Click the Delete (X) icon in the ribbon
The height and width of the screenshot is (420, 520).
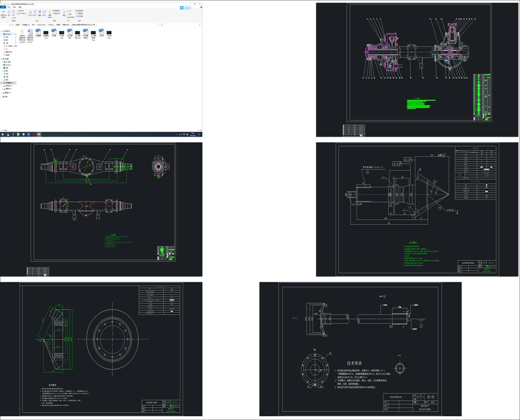39,12
